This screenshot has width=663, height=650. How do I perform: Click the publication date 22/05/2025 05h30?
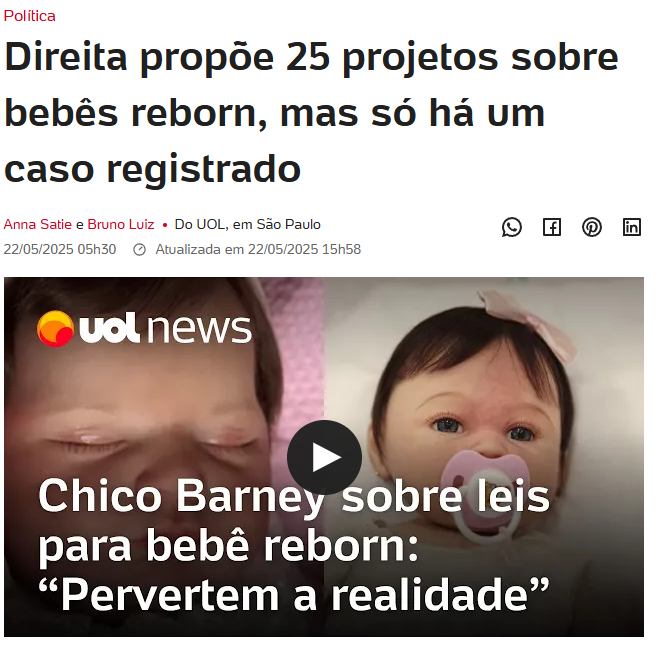point(60,249)
